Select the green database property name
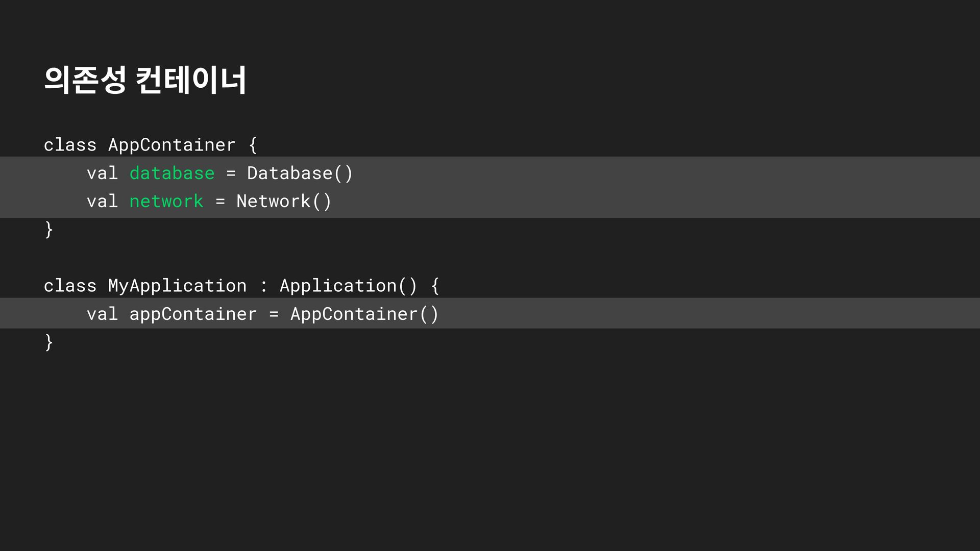The width and height of the screenshot is (980, 551). point(172,173)
